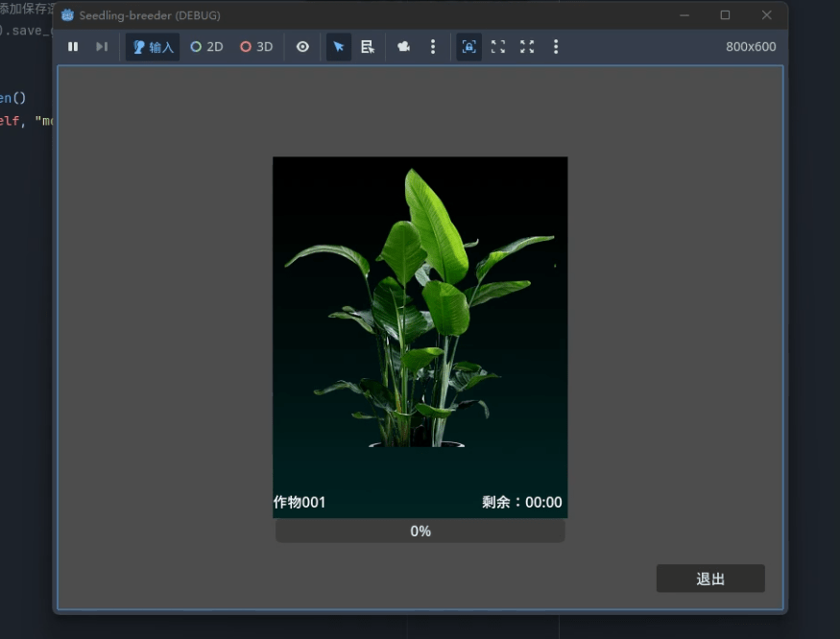The height and width of the screenshot is (639, 840).
Task: Choose the list select tool
Action: coord(367,47)
